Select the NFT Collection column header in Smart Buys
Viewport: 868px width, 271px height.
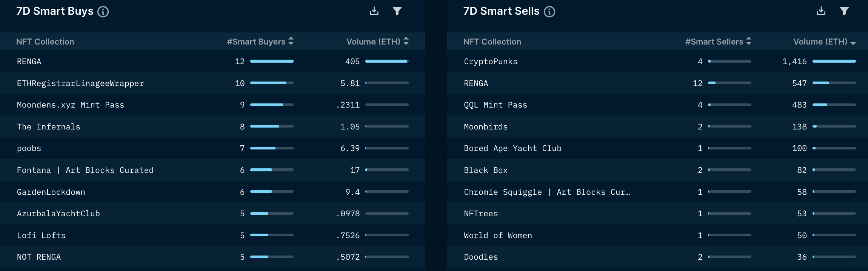45,42
